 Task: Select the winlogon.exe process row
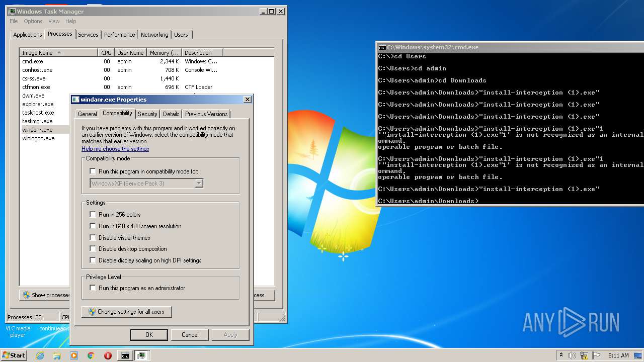point(45,138)
